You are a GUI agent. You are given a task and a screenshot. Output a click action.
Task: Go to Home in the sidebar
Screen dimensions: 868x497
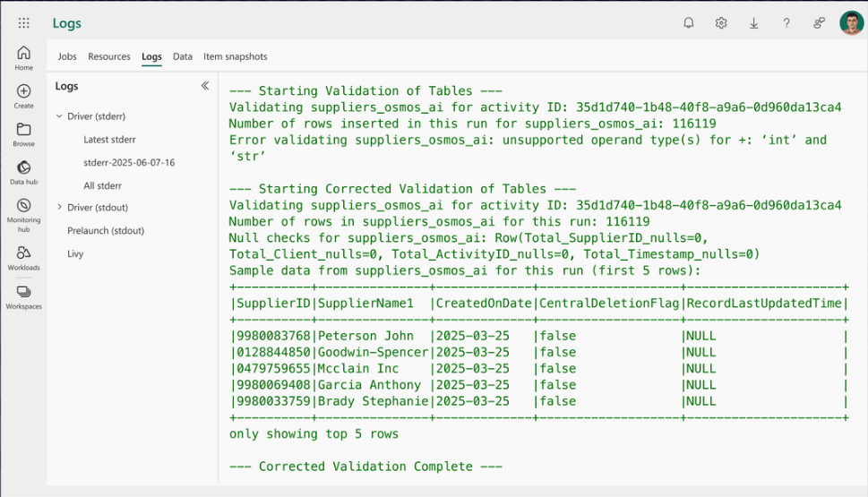[x=24, y=58]
